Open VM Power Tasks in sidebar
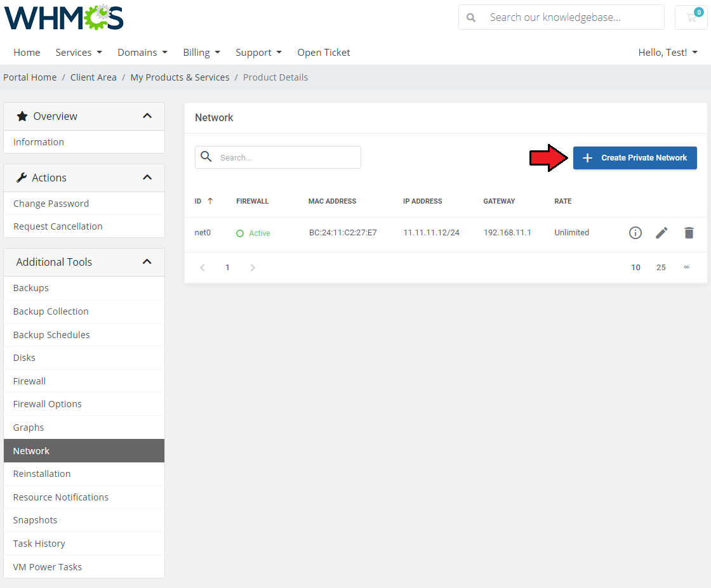The height and width of the screenshot is (588, 711). tap(84, 566)
